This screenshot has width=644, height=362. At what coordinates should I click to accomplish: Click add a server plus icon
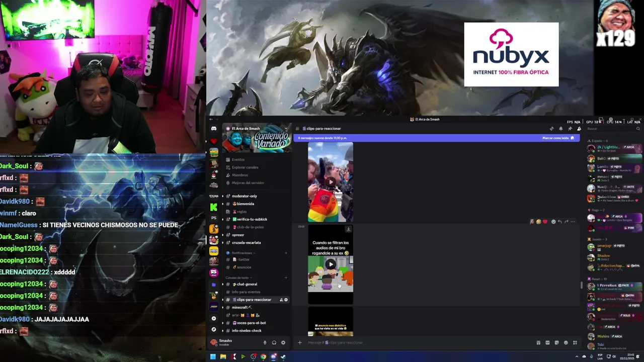tap(214, 318)
